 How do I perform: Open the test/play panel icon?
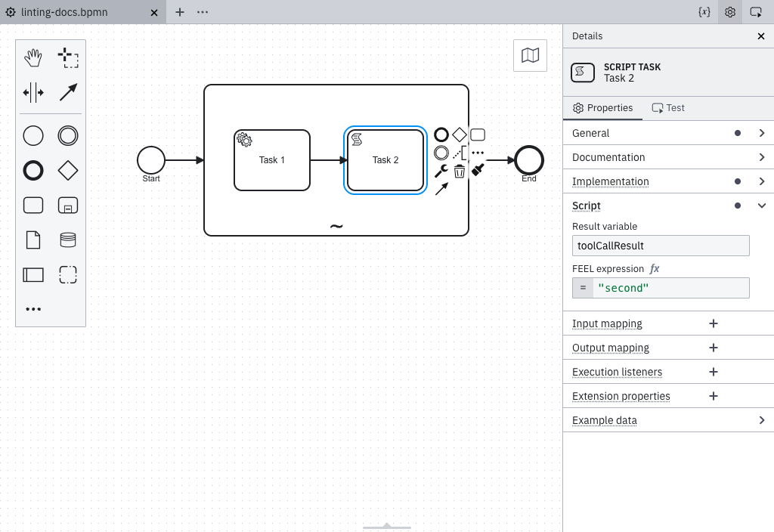(x=756, y=12)
